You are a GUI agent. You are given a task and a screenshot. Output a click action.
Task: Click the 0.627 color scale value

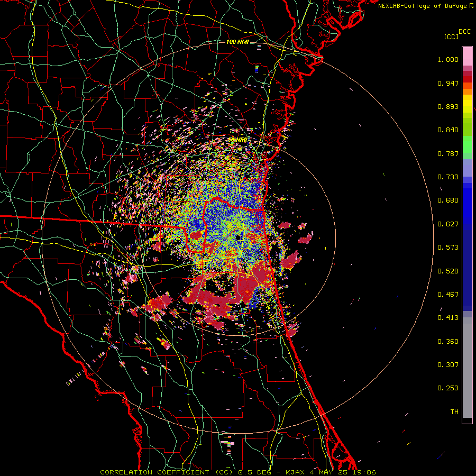click(x=448, y=224)
